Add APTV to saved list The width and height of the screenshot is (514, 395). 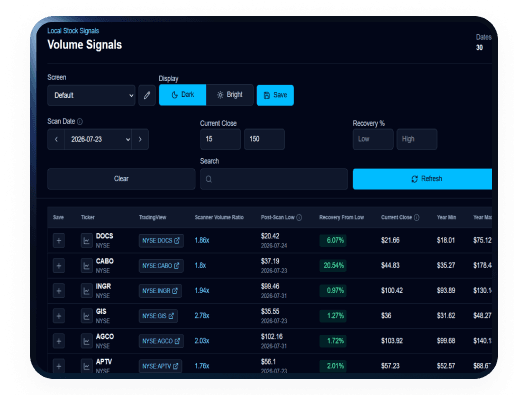(x=59, y=366)
